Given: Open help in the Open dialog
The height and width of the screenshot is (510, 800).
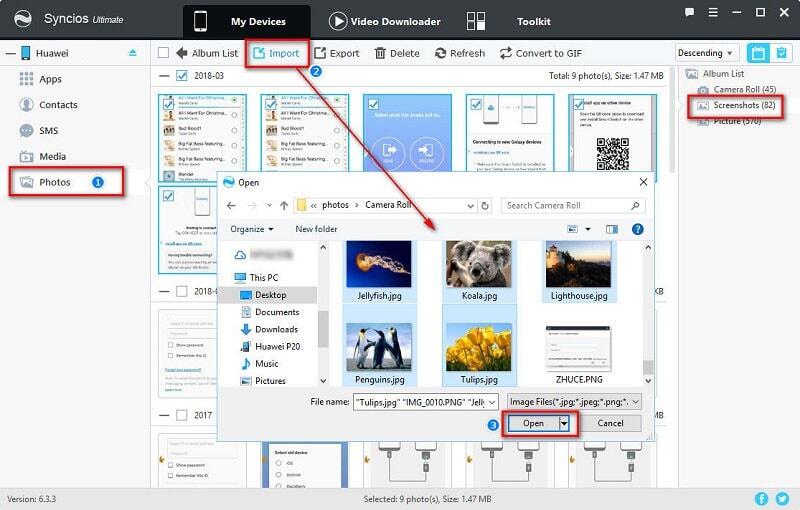Looking at the screenshot, I should coord(637,229).
